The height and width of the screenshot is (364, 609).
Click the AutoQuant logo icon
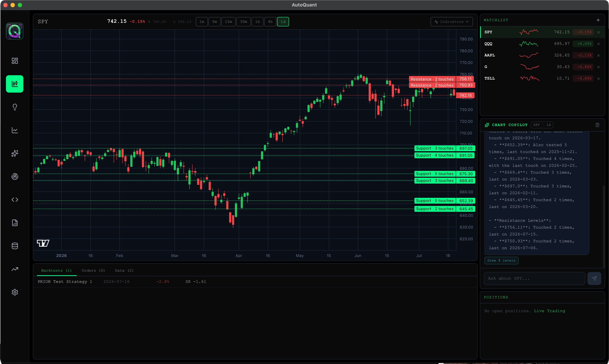pos(15,31)
